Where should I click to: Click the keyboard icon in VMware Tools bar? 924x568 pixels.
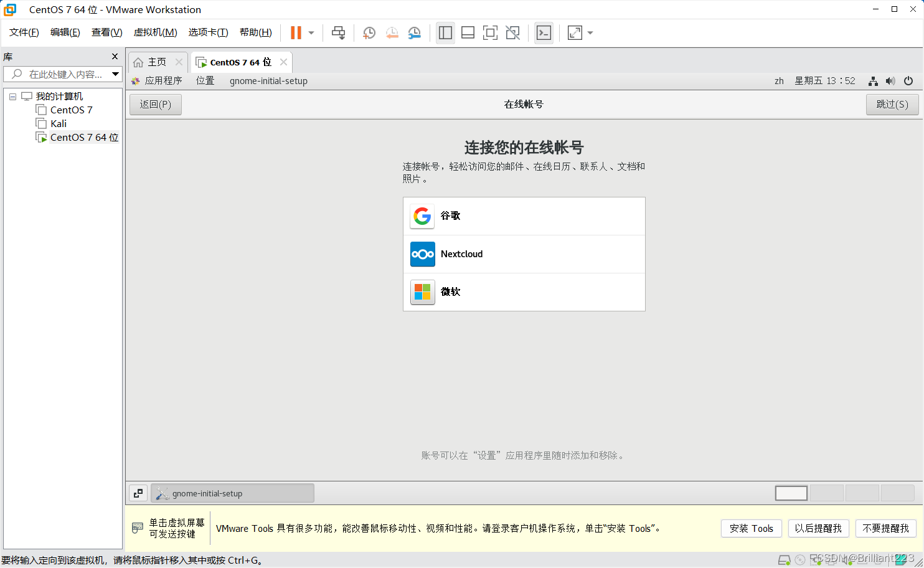coord(138,528)
